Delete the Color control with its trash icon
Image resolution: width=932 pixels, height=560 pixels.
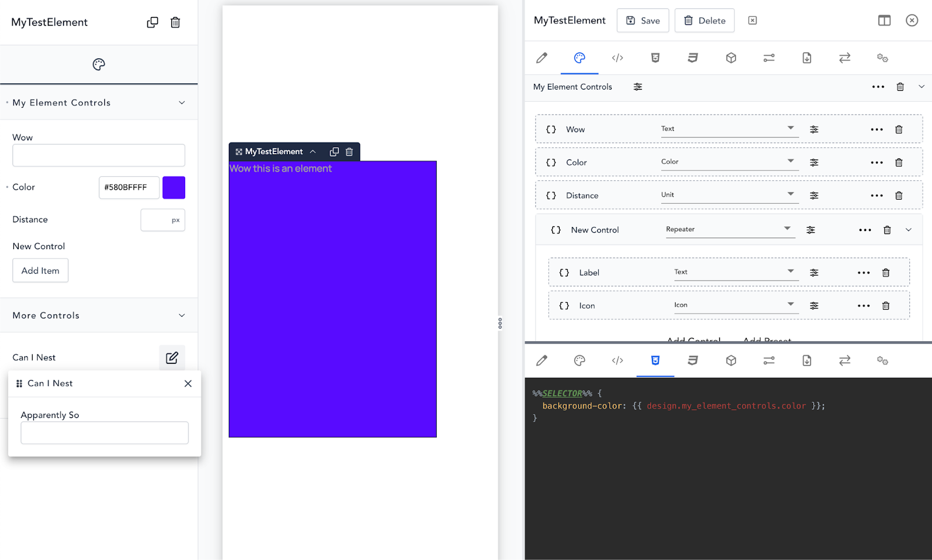899,162
